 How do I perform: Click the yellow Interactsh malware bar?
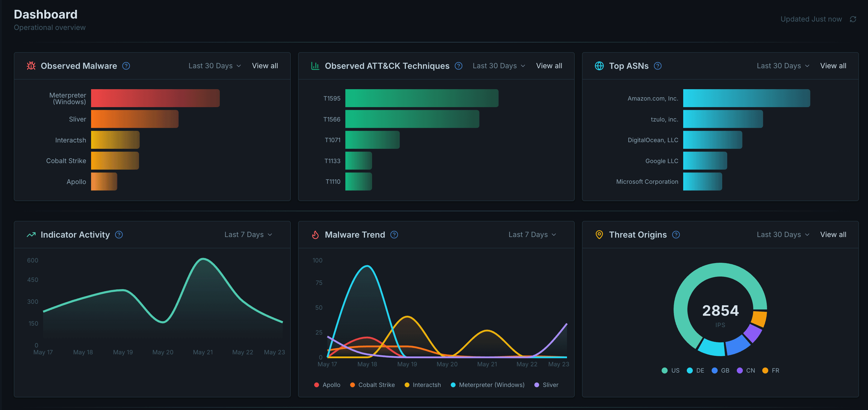point(115,140)
